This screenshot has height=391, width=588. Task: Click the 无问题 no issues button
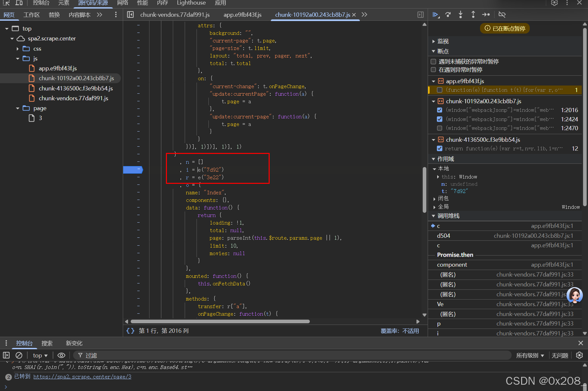tap(560, 355)
